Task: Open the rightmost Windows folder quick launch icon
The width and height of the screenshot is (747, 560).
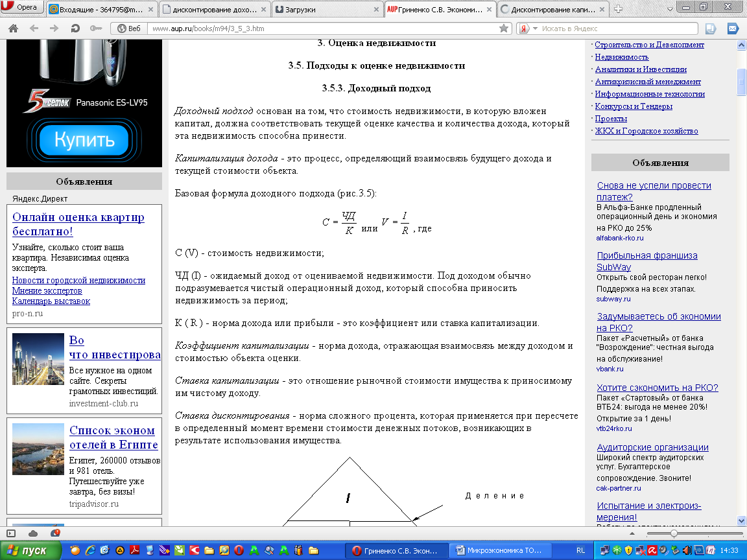Action: click(x=313, y=550)
